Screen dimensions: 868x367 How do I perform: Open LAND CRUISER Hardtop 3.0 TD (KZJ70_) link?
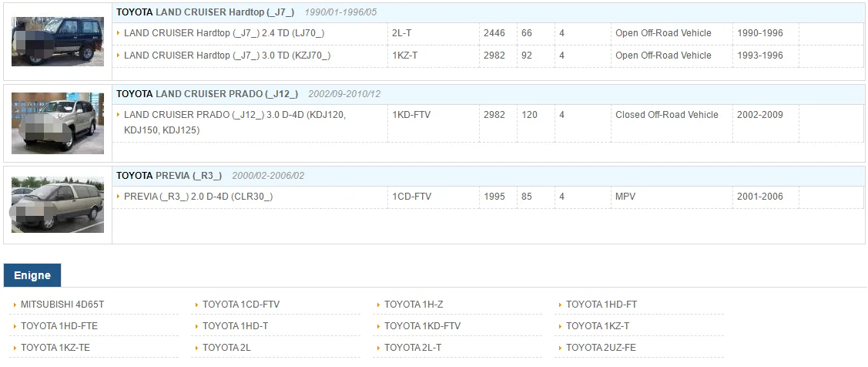(227, 56)
